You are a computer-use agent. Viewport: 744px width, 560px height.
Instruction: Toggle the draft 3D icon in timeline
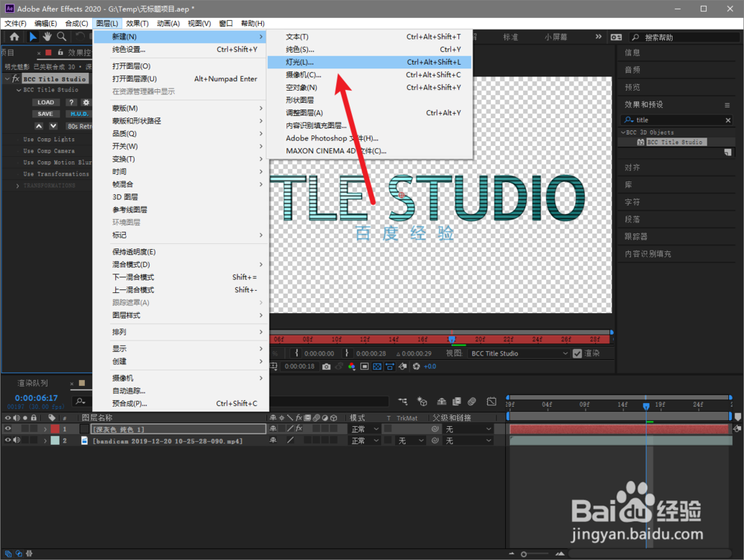point(422,402)
